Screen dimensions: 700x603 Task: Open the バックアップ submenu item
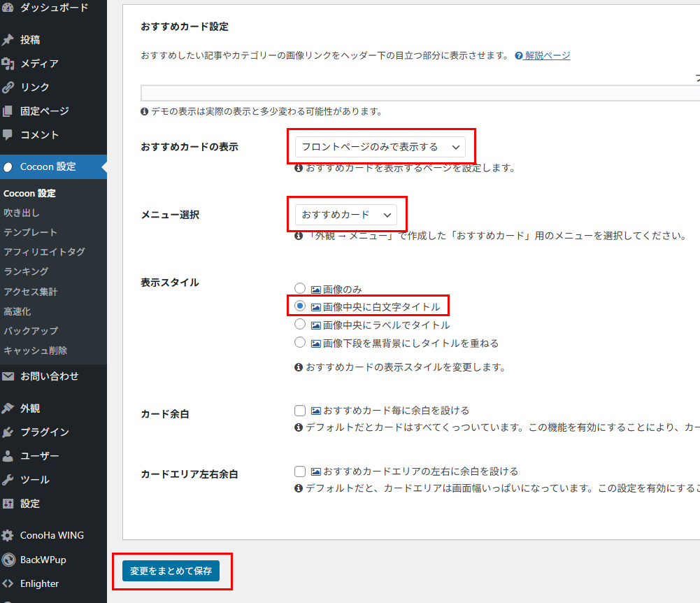click(x=31, y=331)
